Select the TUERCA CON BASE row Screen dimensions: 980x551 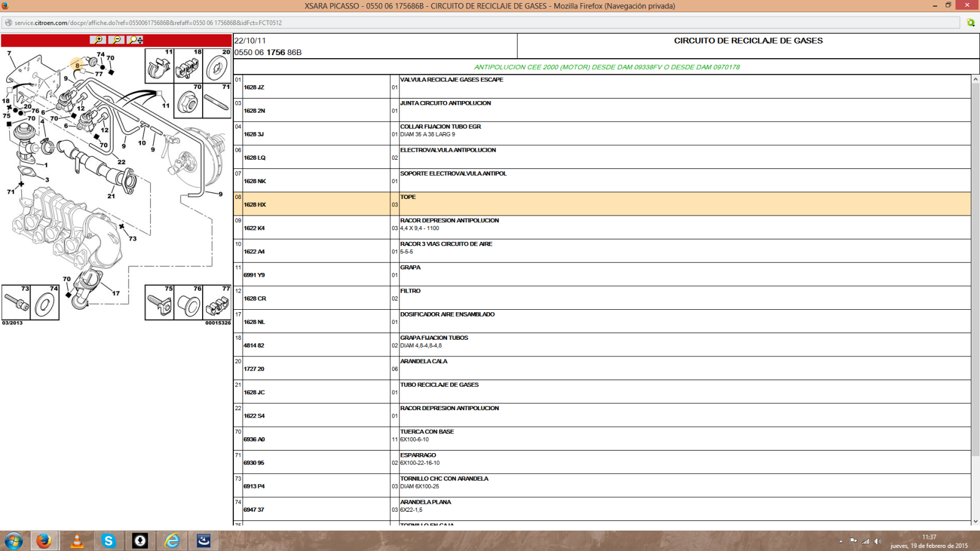tap(602, 439)
